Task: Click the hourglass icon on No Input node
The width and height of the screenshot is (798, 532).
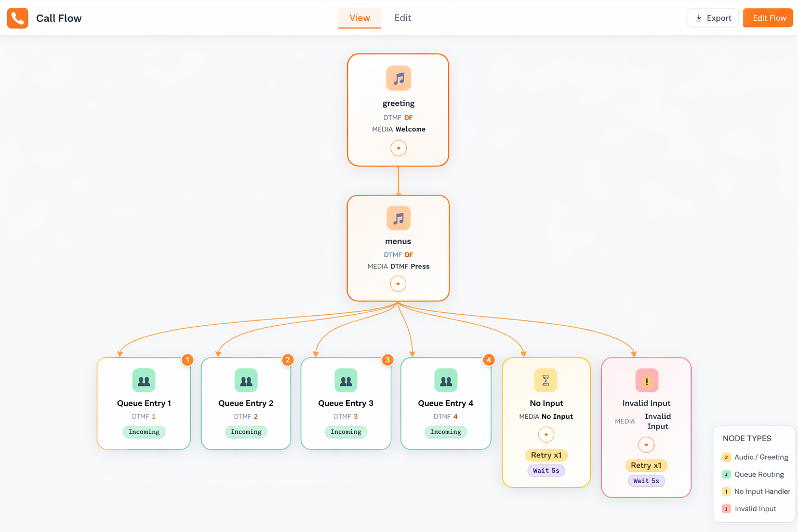Action: 546,380
